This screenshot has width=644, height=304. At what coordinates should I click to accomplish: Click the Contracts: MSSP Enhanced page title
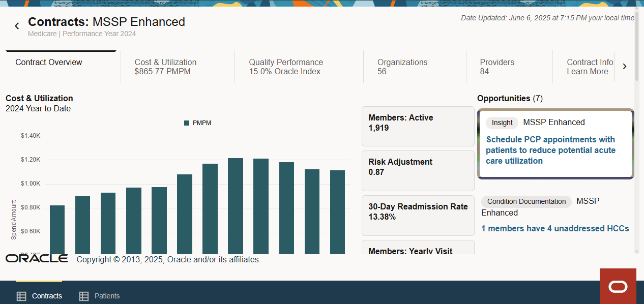click(x=106, y=22)
